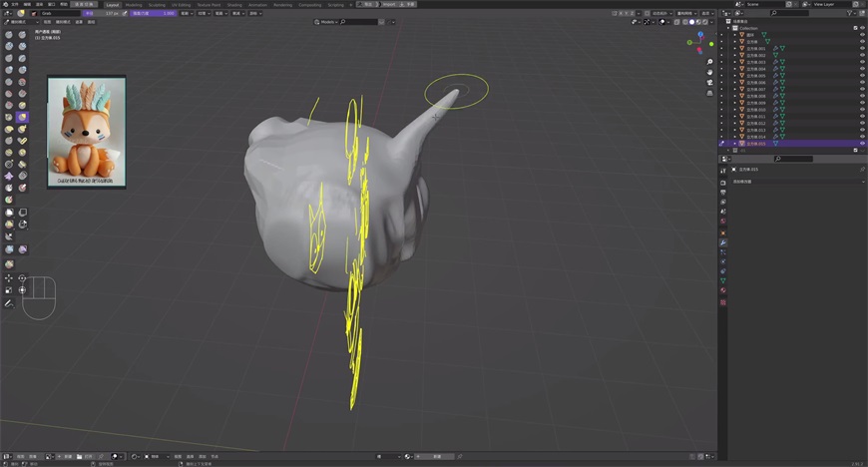Select the Draw Face Sets brush
868x467 pixels.
point(9,200)
